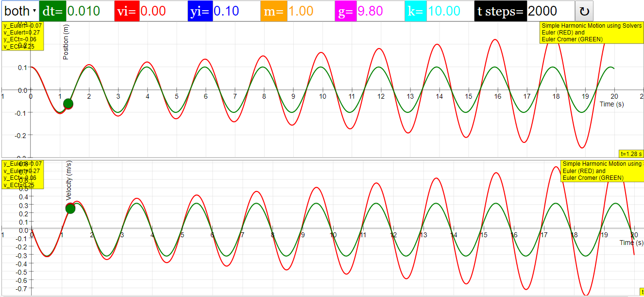Click the blue yi= label
The width and height of the screenshot is (644, 297).
pyautogui.click(x=200, y=11)
